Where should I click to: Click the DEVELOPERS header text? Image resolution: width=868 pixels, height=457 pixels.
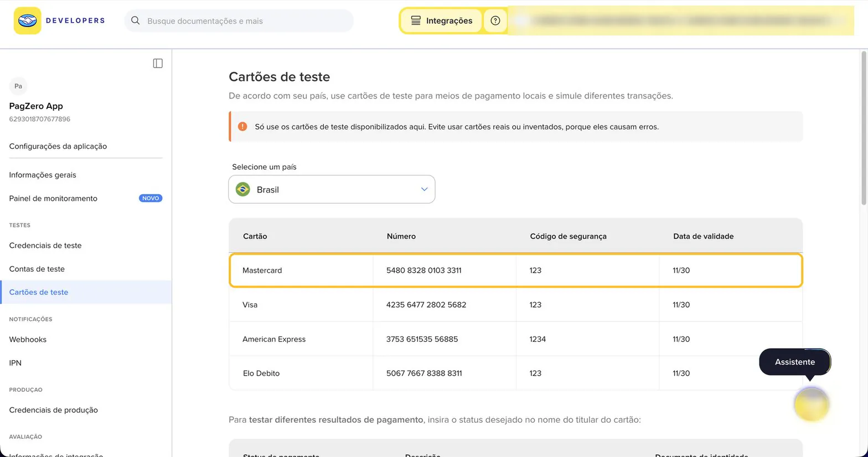(x=75, y=20)
